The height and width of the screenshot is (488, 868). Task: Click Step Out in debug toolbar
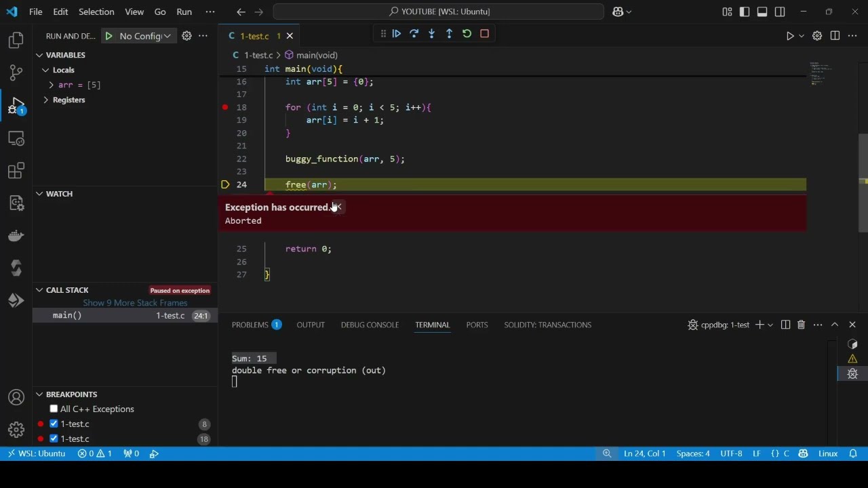click(450, 34)
